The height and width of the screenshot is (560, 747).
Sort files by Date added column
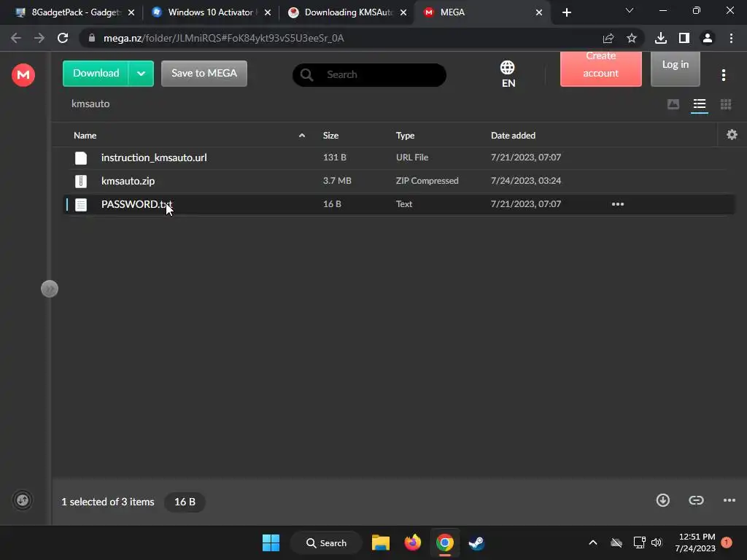pos(513,136)
